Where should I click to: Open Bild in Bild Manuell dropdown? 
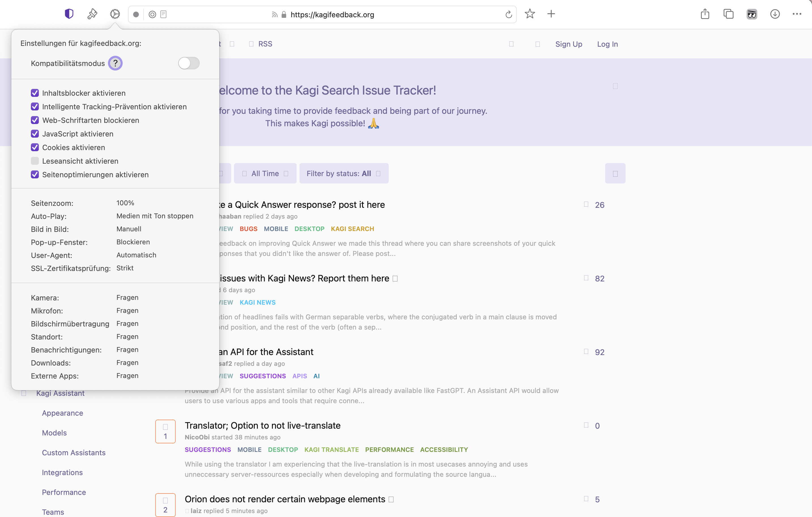[129, 229]
